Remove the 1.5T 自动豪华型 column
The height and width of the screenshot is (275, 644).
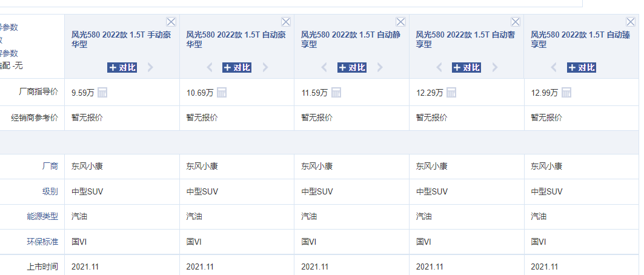click(286, 22)
